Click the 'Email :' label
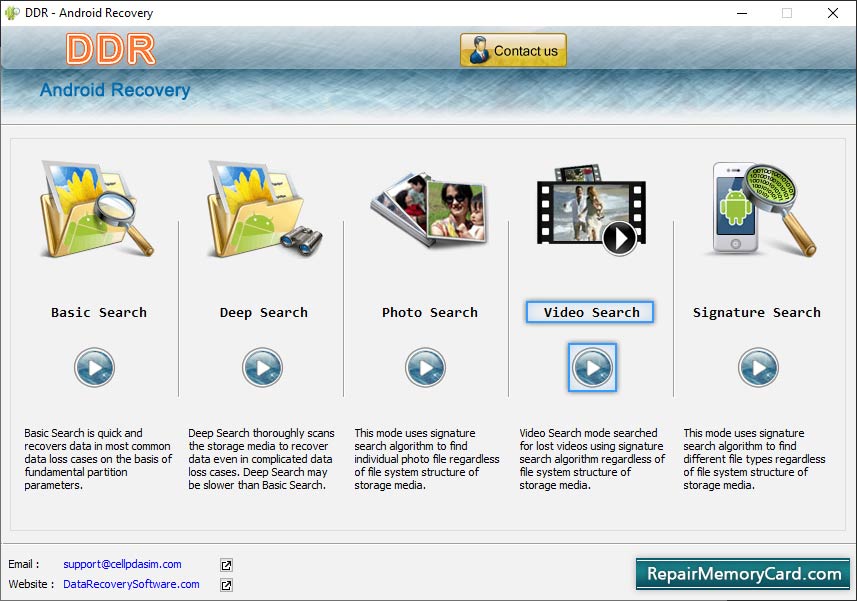Viewport: 857px width, 601px height. [x=24, y=564]
